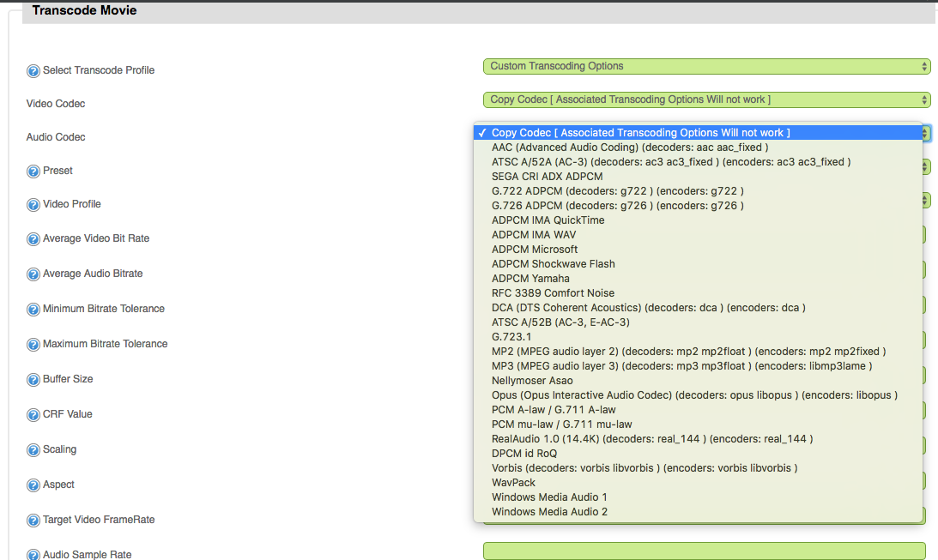This screenshot has width=938, height=560.
Task: Choose ATSC A/52A (AC-3) audio codec
Action: pos(698,162)
